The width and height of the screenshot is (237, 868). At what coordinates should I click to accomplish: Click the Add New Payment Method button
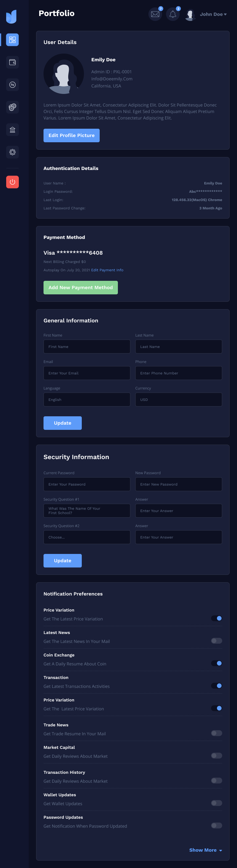coord(81,287)
